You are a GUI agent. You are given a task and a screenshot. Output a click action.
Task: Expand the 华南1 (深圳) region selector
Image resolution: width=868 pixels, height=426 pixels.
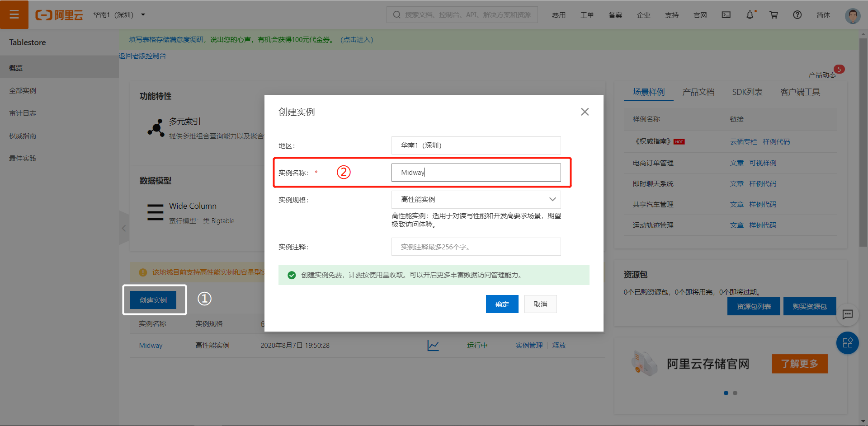tap(119, 15)
